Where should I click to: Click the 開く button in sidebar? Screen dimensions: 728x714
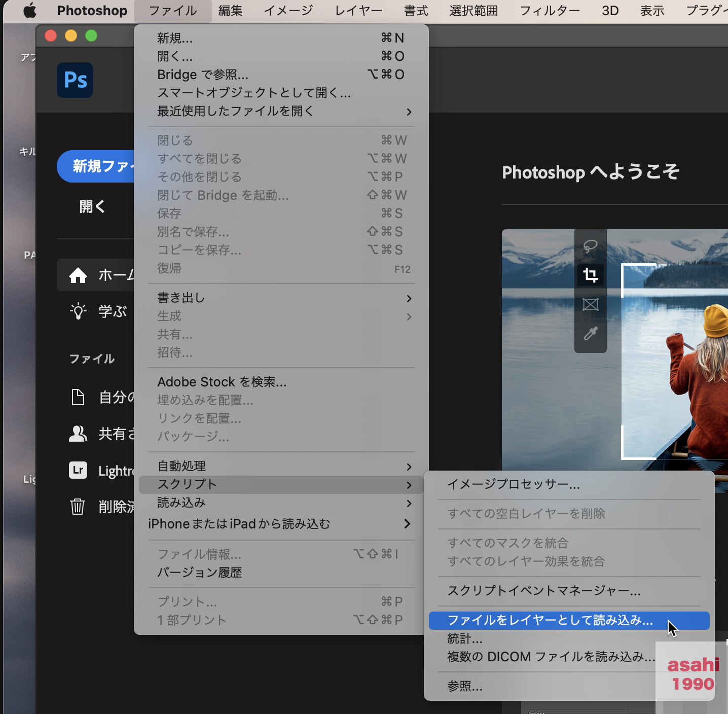[x=92, y=206]
